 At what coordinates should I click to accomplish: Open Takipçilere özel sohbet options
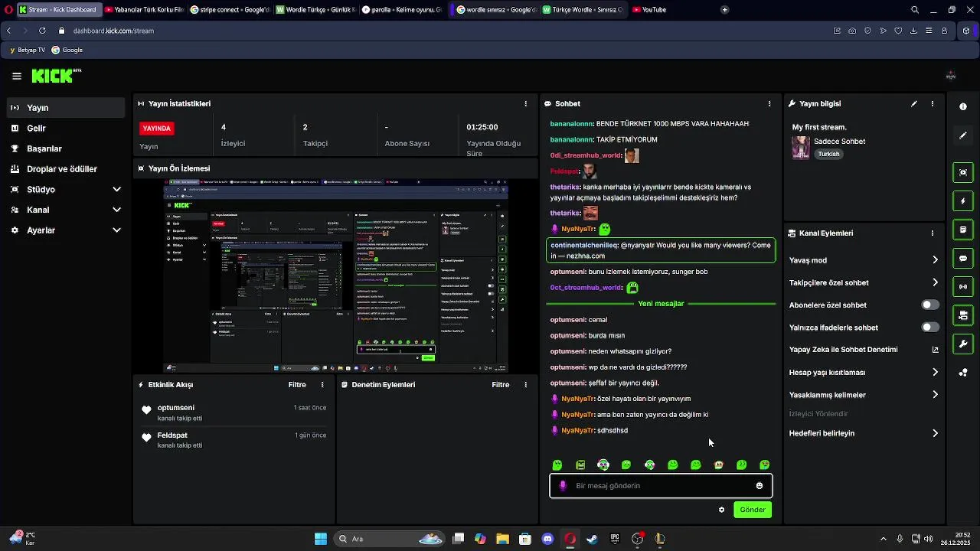pyautogui.click(x=864, y=282)
